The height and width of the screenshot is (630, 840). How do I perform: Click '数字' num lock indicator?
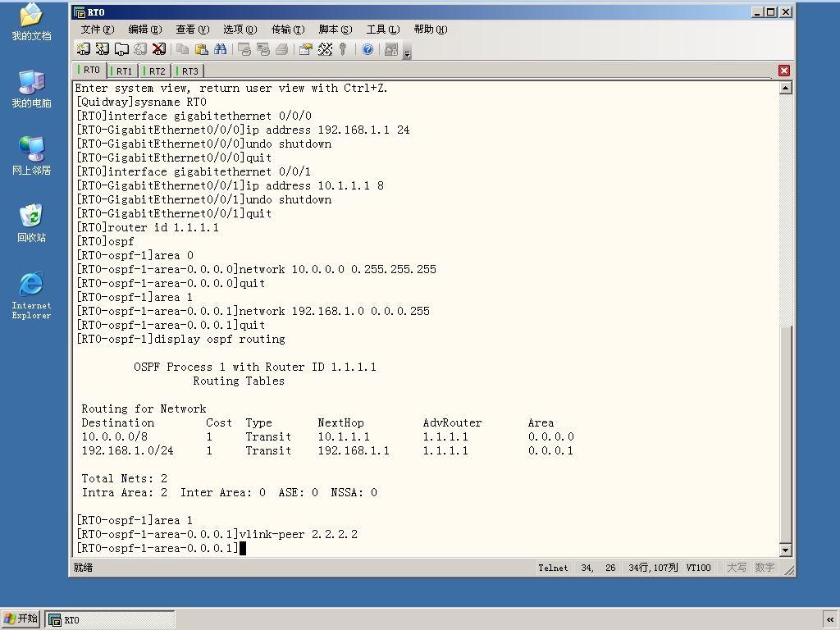[765, 568]
